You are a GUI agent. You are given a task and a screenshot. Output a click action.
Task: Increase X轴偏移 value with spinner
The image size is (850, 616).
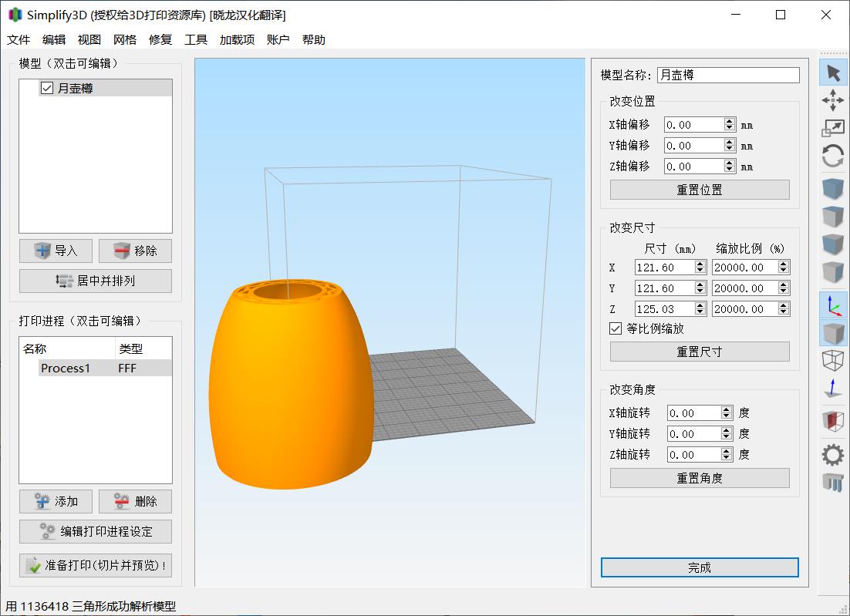[730, 121]
